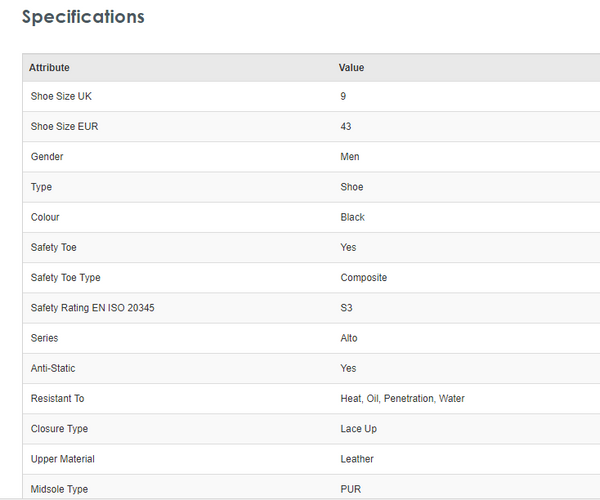The width and height of the screenshot is (600, 500).
Task: Select the Shoe Size UK attribute label
Action: 61,96
